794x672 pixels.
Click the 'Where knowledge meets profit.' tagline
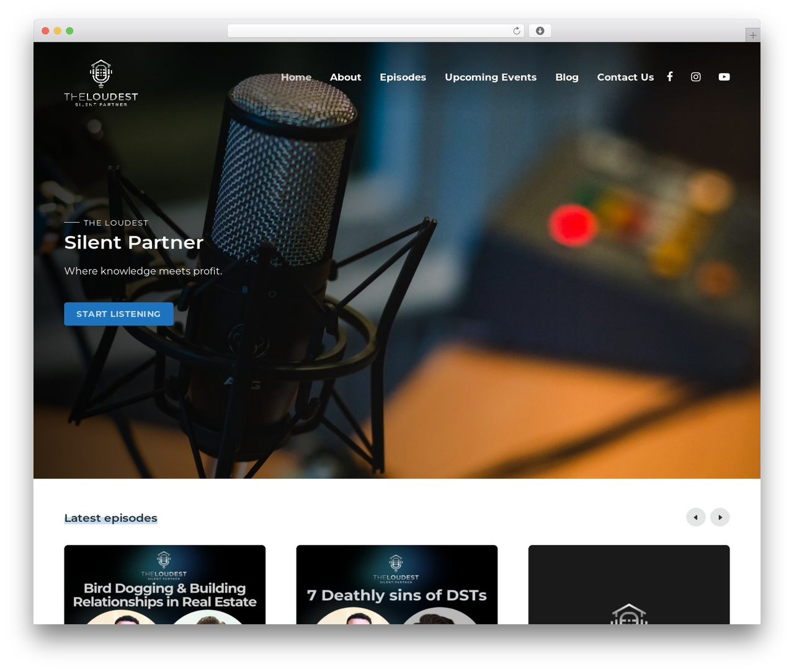click(143, 271)
